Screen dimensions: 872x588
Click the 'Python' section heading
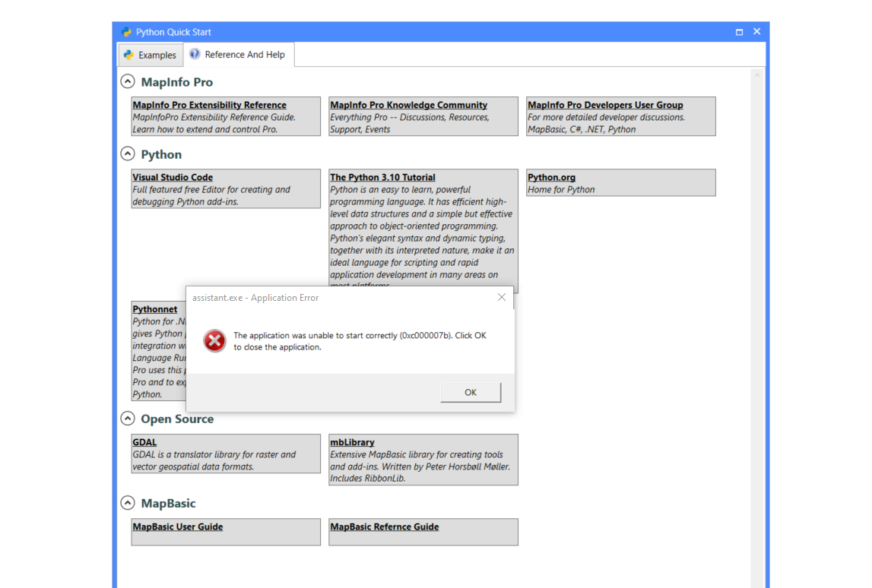click(161, 154)
